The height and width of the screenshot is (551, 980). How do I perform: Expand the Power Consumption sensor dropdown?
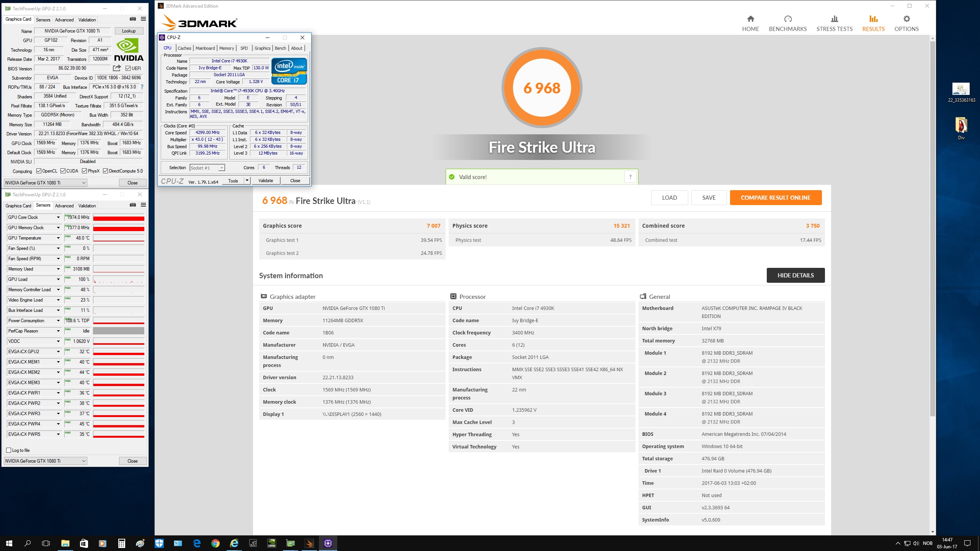[58, 321]
